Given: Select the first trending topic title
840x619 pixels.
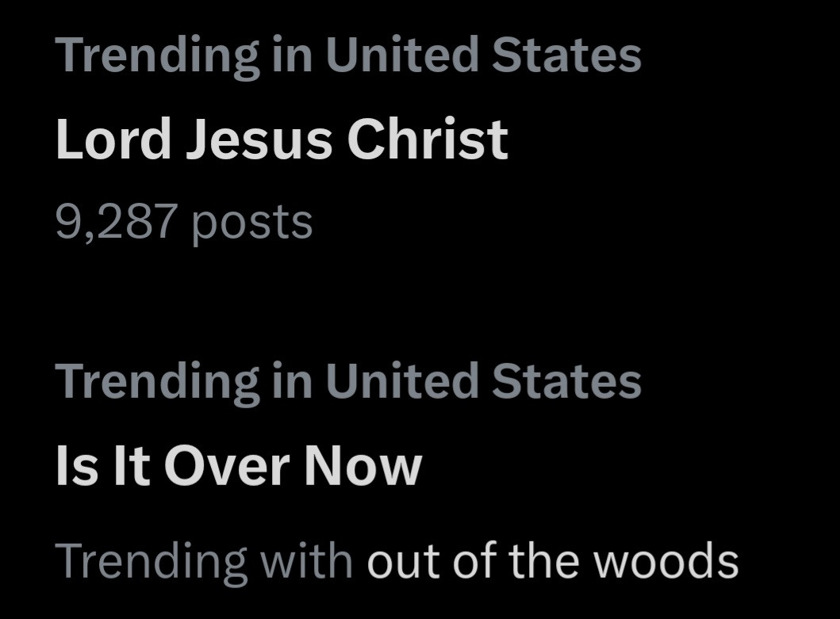Looking at the screenshot, I should tap(282, 140).
